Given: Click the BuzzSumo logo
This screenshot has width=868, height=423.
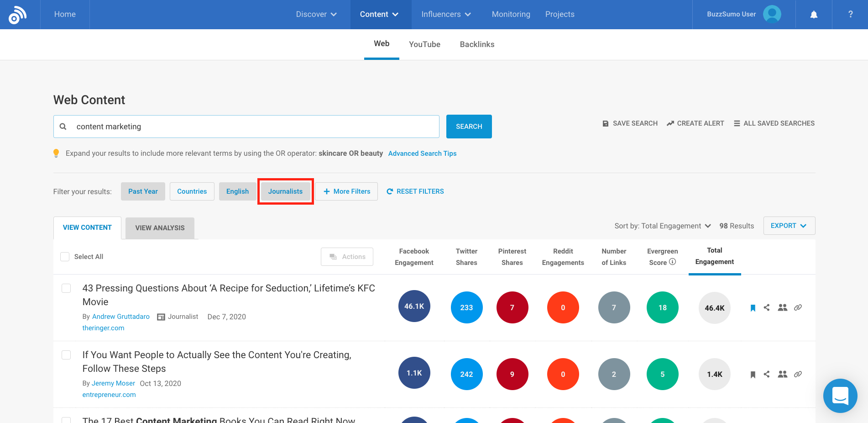Looking at the screenshot, I should pyautogui.click(x=17, y=14).
